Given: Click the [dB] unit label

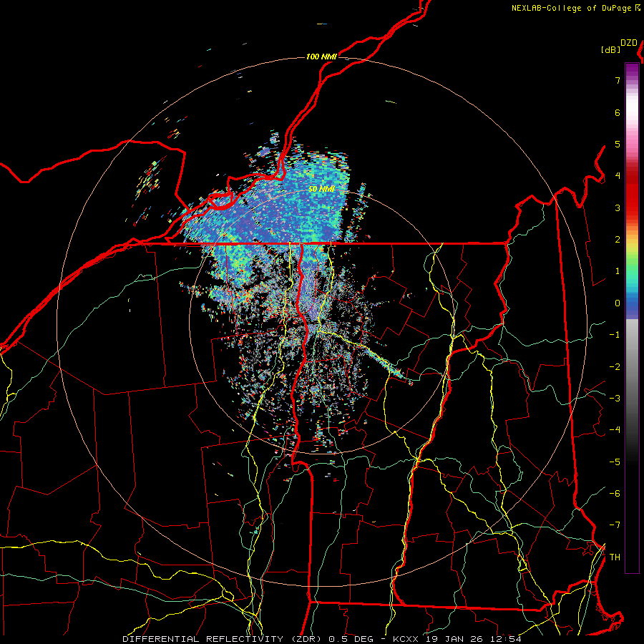Looking at the screenshot, I should coord(611,49).
